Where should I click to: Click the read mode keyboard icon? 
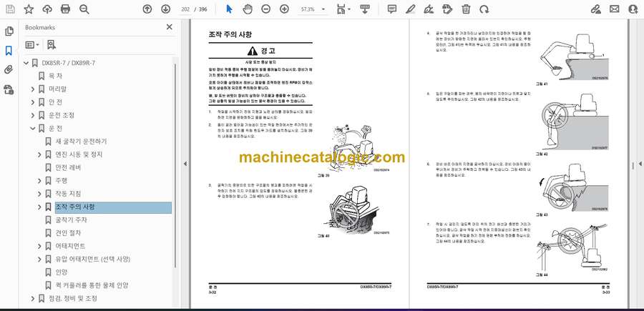364,9
